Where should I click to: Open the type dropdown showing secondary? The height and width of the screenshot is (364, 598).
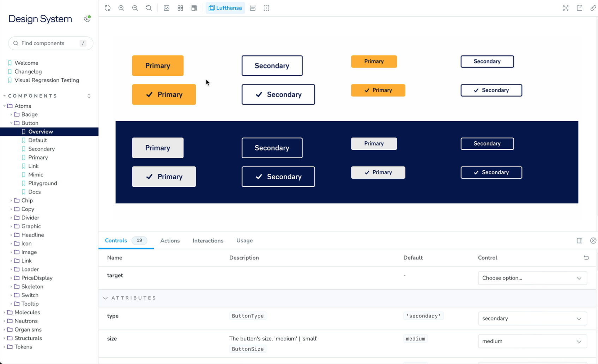pos(532,319)
